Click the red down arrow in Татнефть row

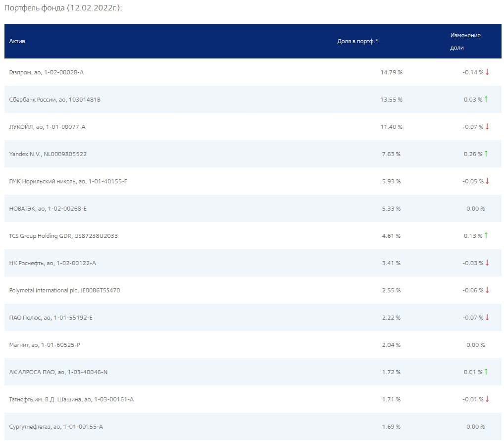point(487,399)
